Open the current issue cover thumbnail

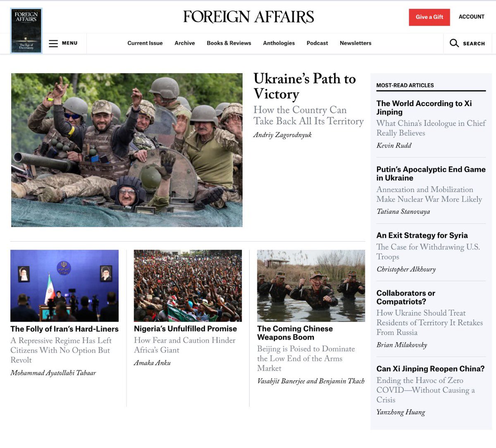pos(26,31)
